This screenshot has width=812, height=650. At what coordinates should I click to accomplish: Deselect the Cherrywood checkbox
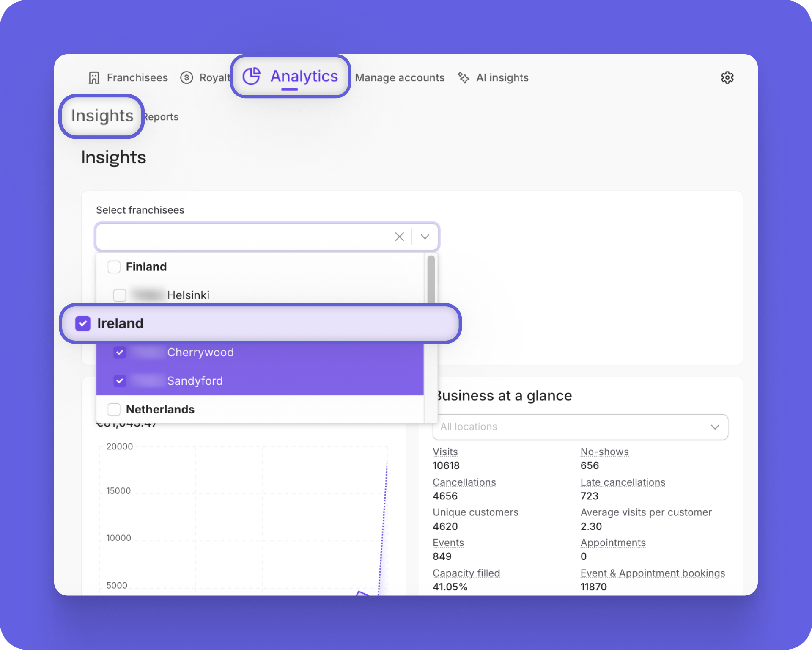pos(120,353)
